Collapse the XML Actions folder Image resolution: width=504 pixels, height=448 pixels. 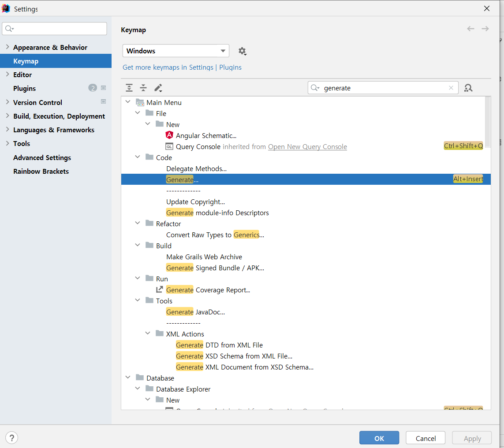pos(148,333)
